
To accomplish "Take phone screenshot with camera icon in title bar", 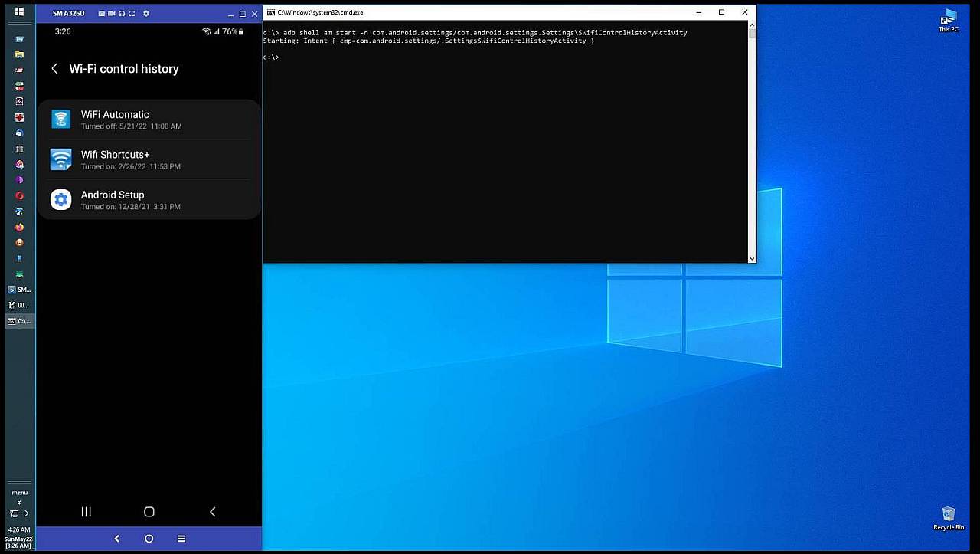I will click(102, 14).
